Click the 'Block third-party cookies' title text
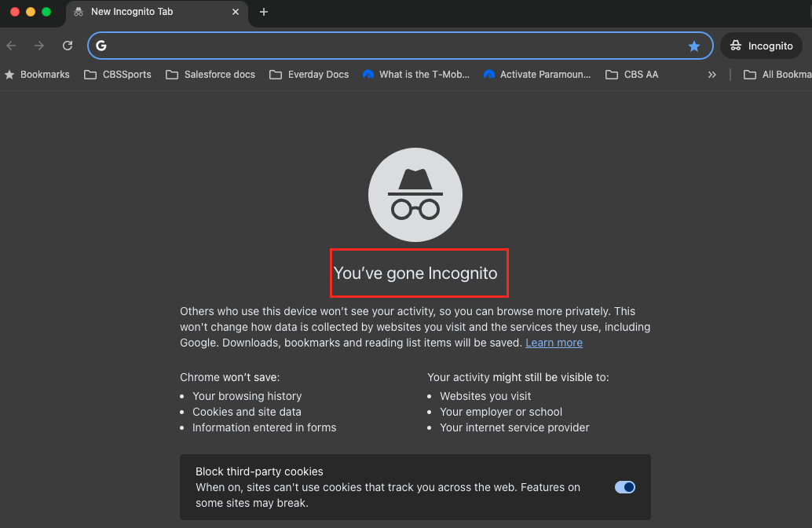The image size is (812, 528). [x=259, y=471]
